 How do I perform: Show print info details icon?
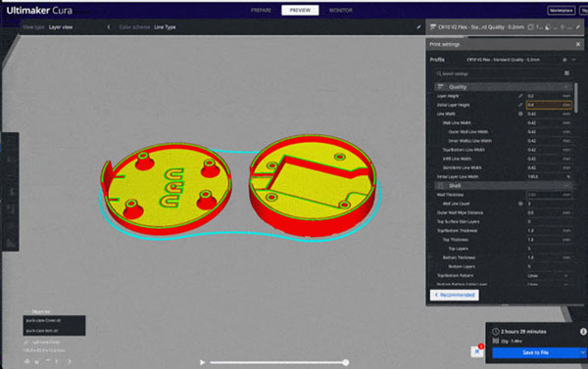point(583,332)
